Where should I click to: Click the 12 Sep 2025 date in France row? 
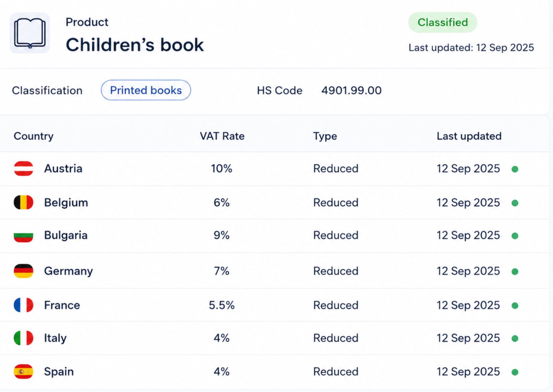click(x=468, y=305)
